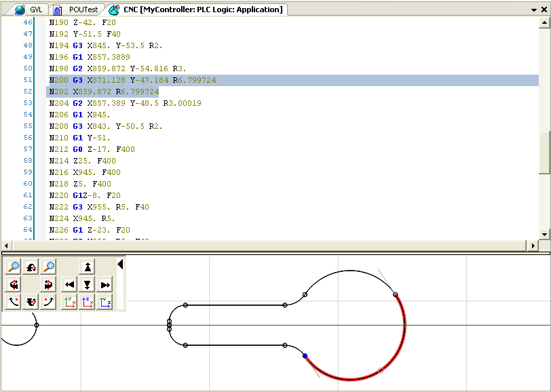This screenshot has width=551, height=392.
Task: Click the blue start point on the path
Action: 305,355
